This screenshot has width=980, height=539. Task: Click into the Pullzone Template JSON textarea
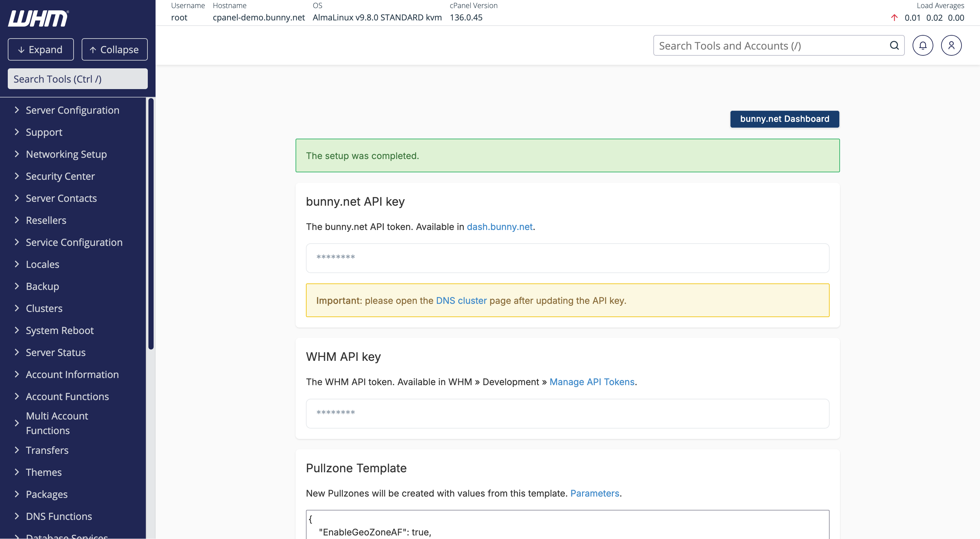pos(567,524)
